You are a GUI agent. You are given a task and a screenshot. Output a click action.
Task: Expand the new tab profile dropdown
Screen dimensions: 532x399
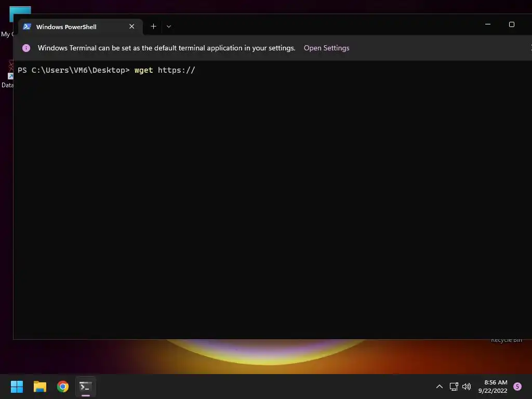point(169,26)
